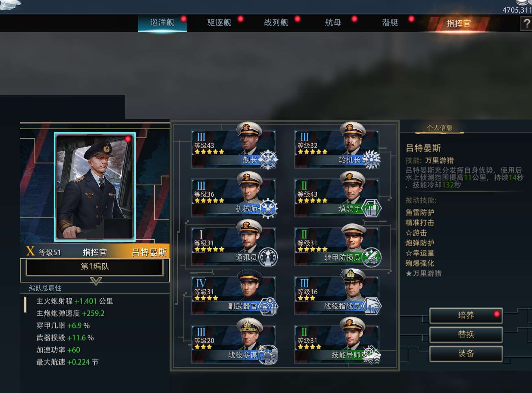Open the 第1编队 fleet selector
The height and width of the screenshot is (393, 532).
pos(95,267)
